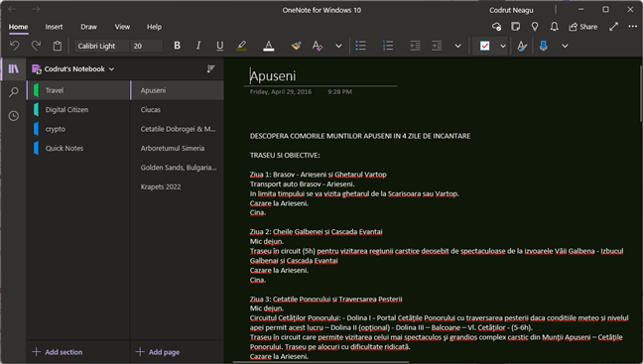Toggle Underline formatting

220,46
